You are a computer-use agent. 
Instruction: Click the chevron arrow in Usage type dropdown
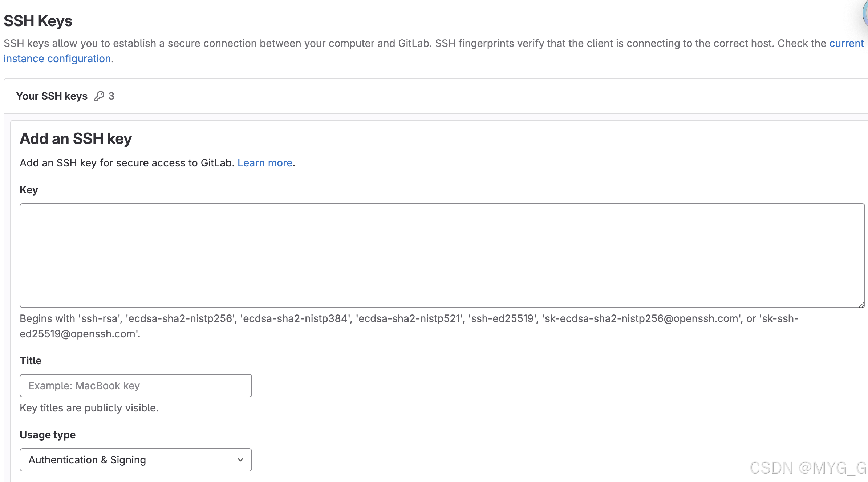[x=240, y=460]
